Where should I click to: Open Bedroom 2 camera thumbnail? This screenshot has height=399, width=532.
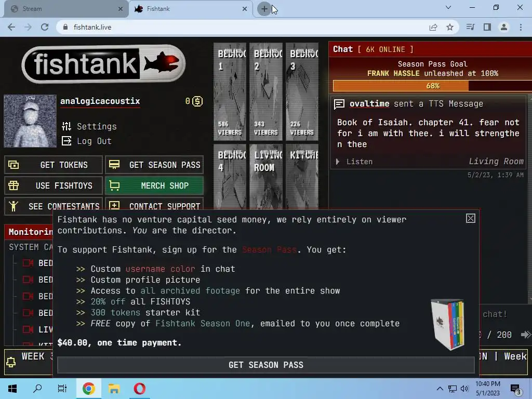(x=266, y=91)
